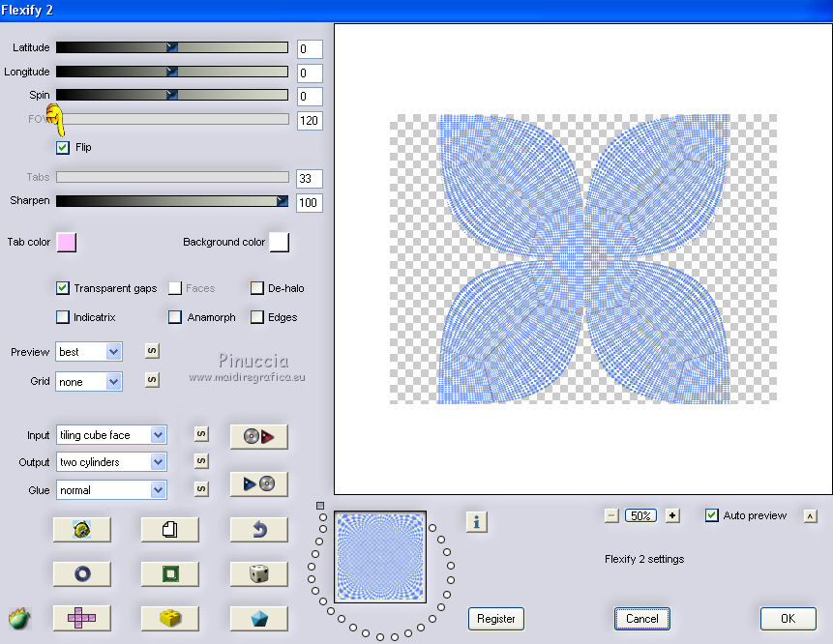Click small square above dotted orbit

pyautogui.click(x=320, y=506)
